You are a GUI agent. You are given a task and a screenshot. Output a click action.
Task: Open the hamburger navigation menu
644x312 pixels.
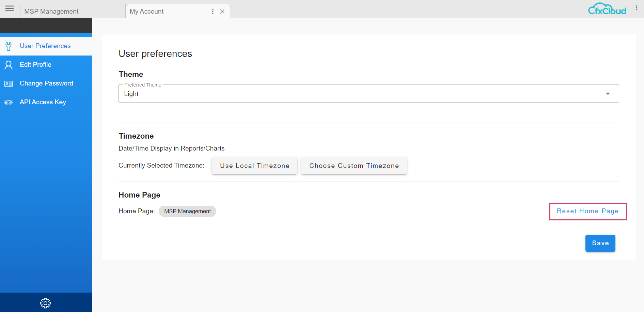(x=10, y=9)
